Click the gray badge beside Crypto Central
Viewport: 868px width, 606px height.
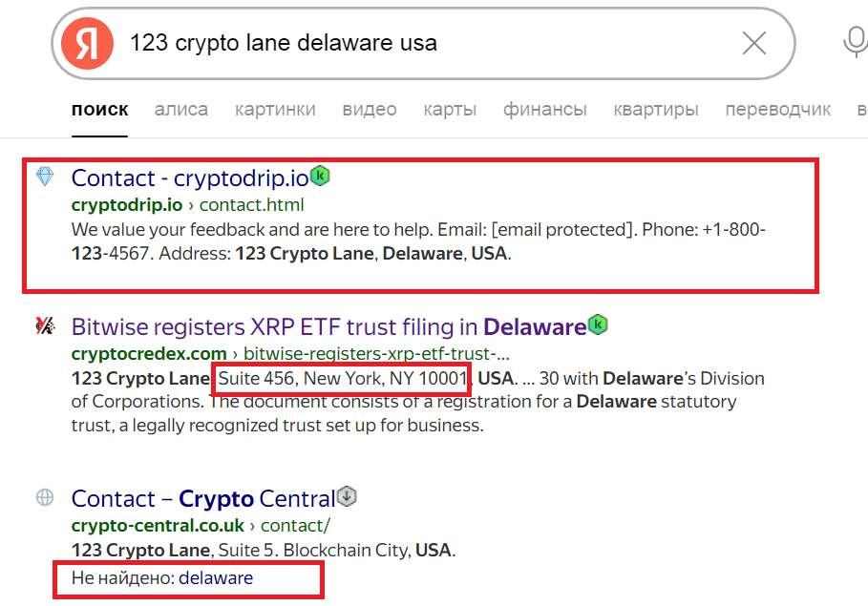[x=347, y=496]
